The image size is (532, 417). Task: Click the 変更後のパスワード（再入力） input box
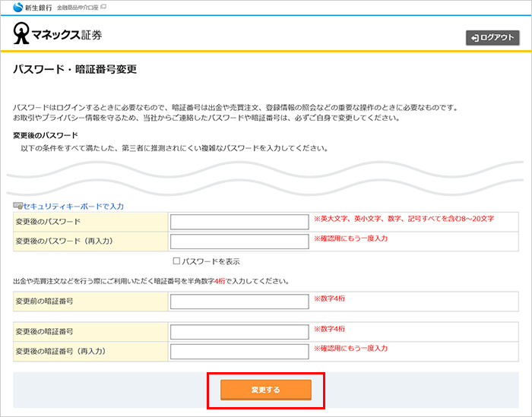pos(239,242)
